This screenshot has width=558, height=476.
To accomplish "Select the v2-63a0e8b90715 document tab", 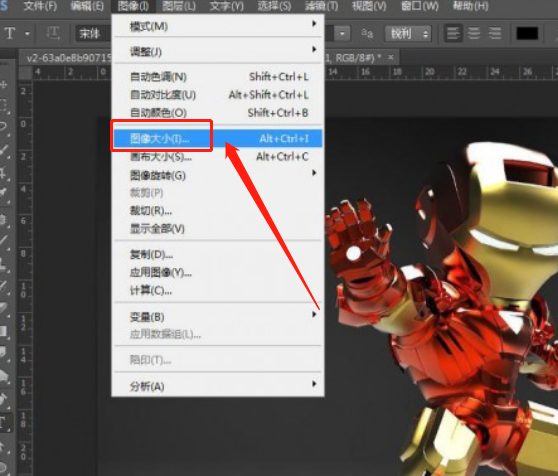I will [x=69, y=58].
